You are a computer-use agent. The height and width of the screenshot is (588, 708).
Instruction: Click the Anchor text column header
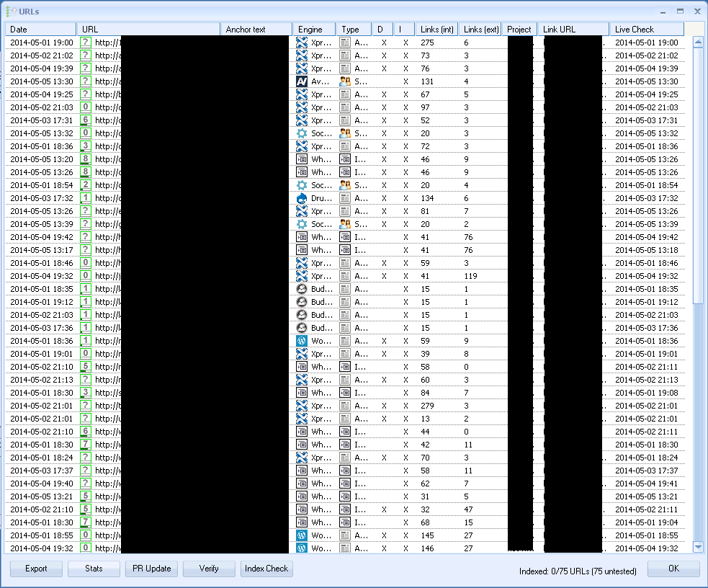(256, 30)
